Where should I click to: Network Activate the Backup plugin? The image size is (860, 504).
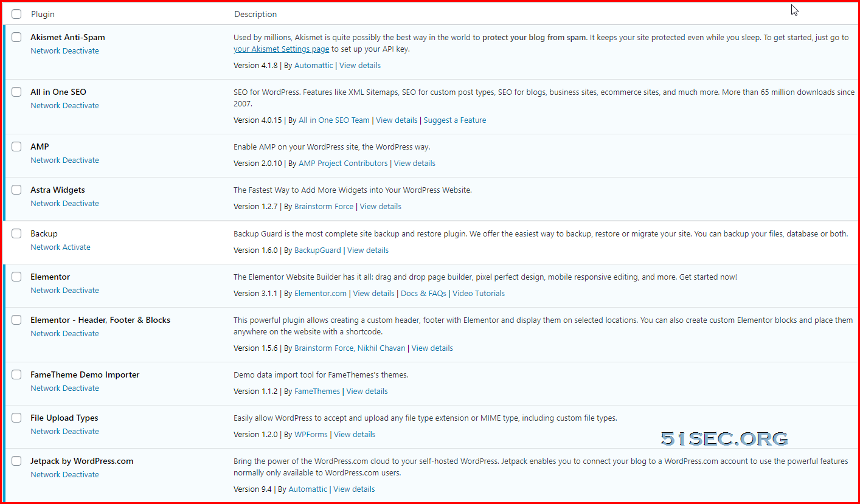(x=60, y=247)
